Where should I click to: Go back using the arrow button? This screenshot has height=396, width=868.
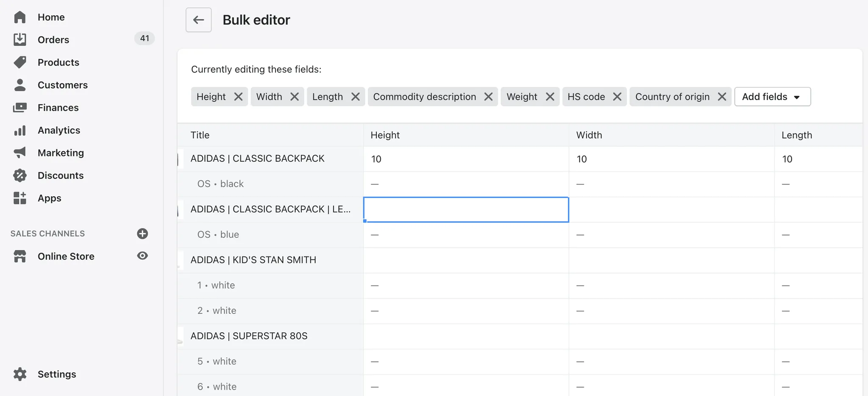tap(198, 20)
